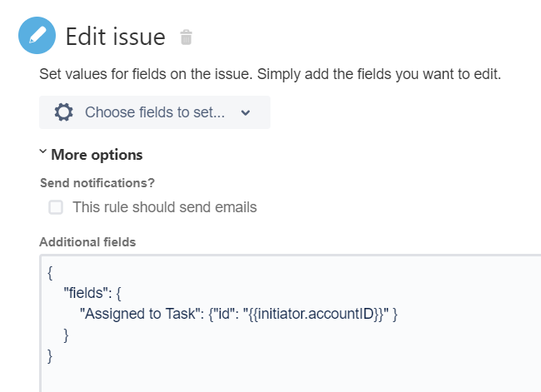Delete this action with the trash icon

[x=186, y=37]
